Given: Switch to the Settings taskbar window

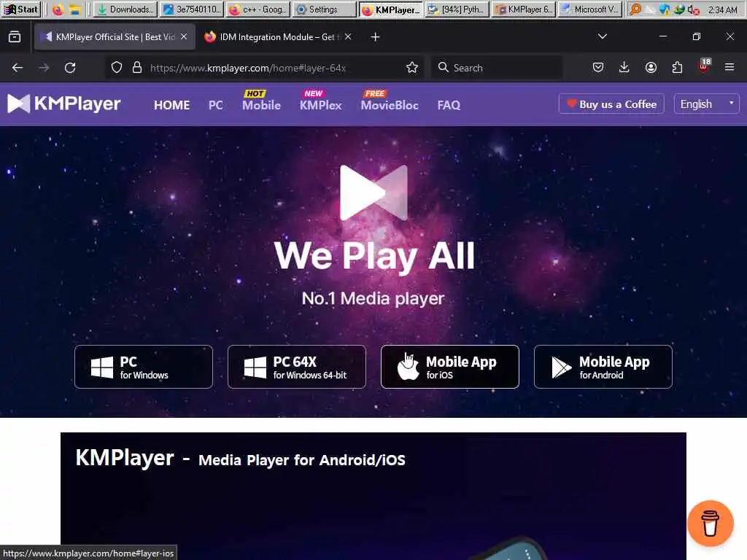Looking at the screenshot, I should click(x=324, y=9).
